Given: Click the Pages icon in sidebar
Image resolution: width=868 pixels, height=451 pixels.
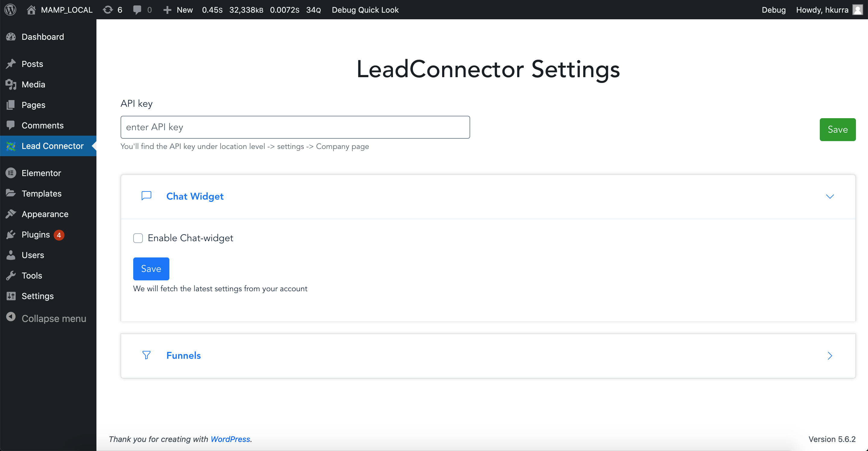Looking at the screenshot, I should [x=11, y=105].
